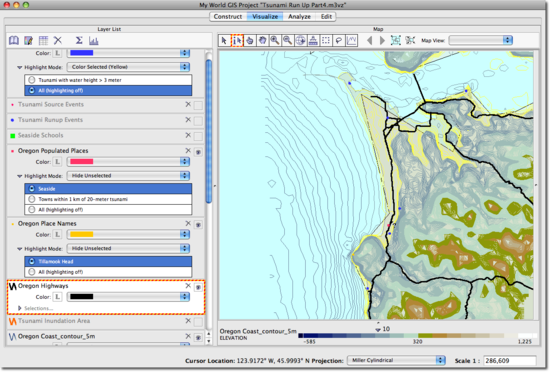Show the Tsunami Source Events layer

pyautogui.click(x=198, y=105)
